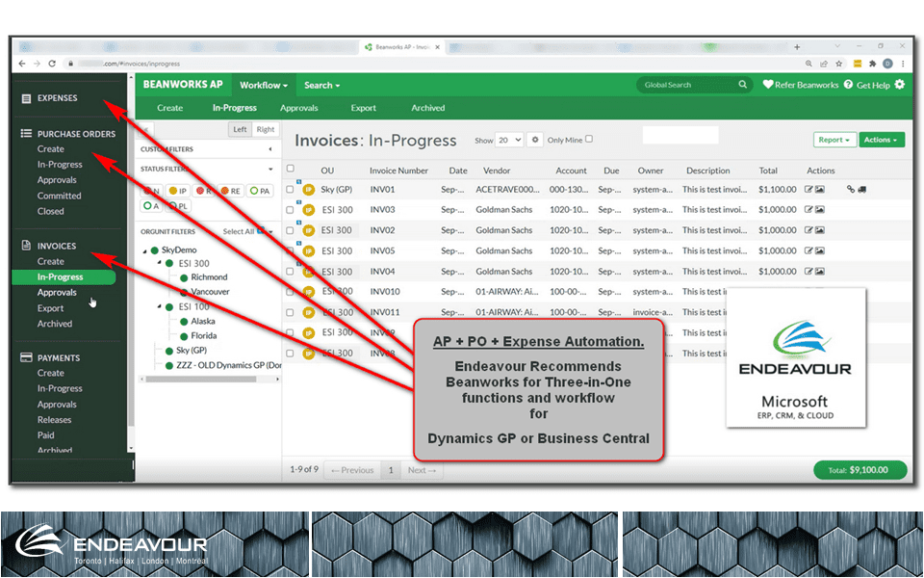The height and width of the screenshot is (578, 924).
Task: Check the INV02 row checkbox
Action: pos(290,230)
